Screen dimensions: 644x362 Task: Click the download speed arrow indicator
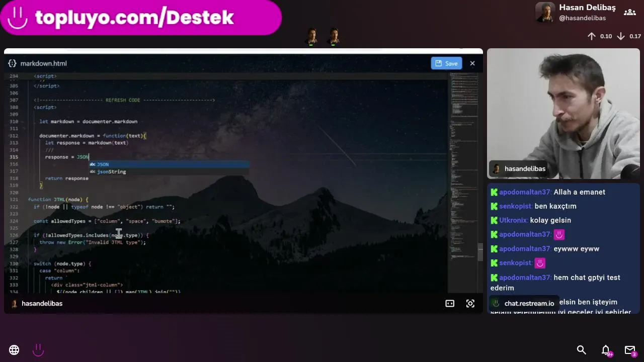click(x=621, y=36)
